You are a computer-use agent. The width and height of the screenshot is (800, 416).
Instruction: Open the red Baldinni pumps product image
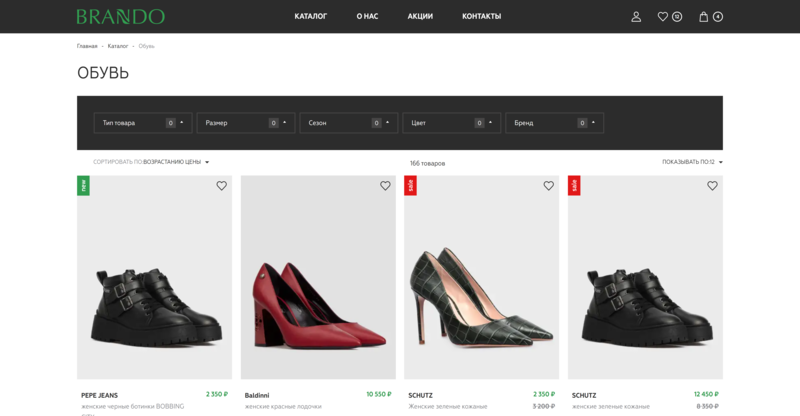pyautogui.click(x=318, y=277)
